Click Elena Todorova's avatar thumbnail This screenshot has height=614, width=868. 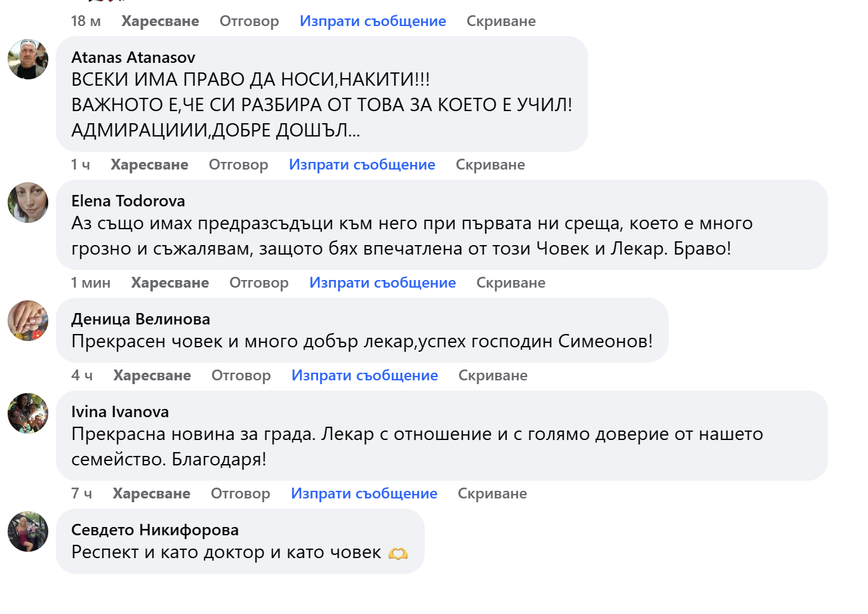[28, 203]
